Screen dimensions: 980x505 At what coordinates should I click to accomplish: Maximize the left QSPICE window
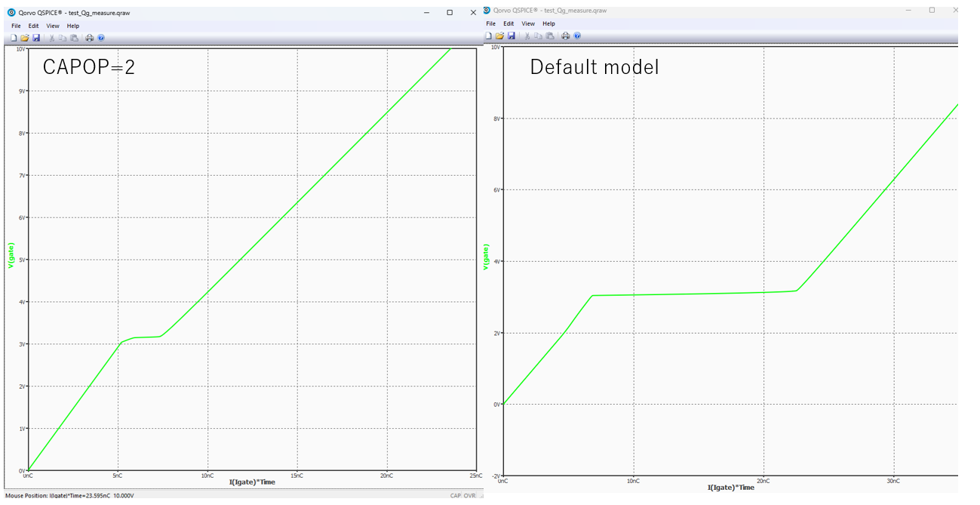[450, 12]
